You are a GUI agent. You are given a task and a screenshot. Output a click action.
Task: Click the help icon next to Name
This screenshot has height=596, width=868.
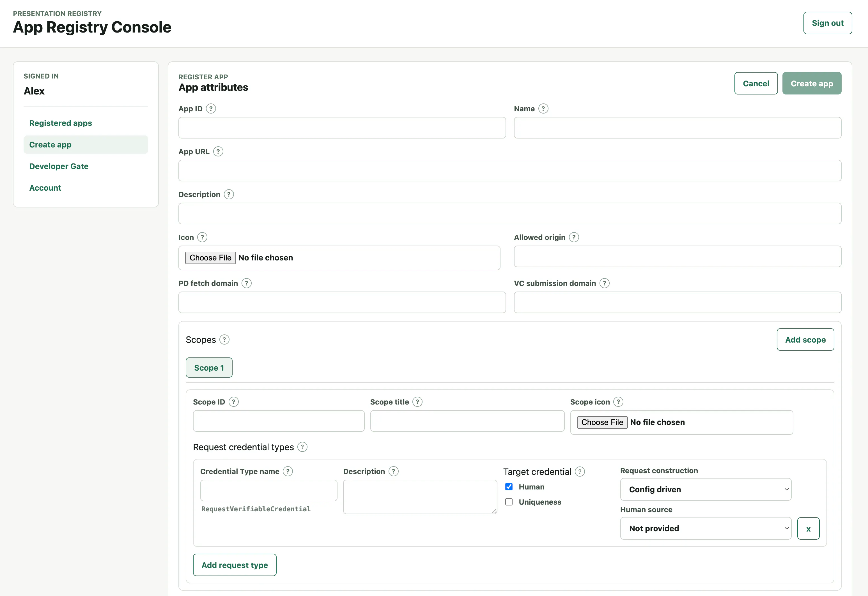pos(543,109)
